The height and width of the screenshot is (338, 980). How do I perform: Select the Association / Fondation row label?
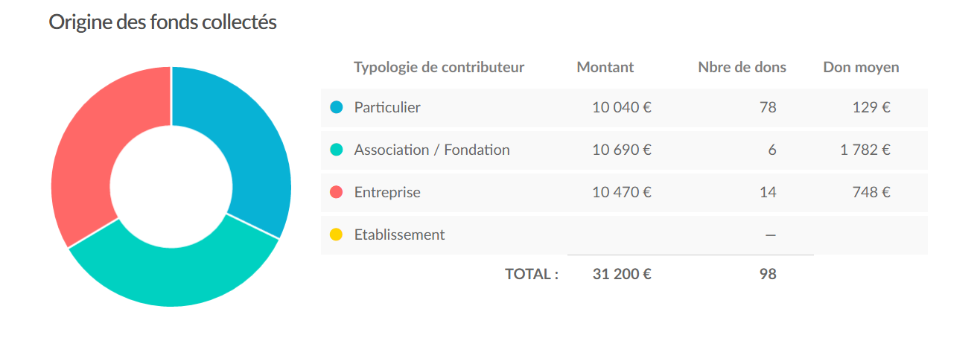coord(432,150)
